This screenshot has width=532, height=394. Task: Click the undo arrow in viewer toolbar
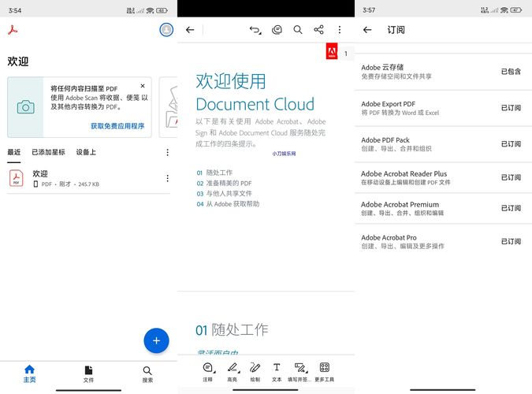coord(255,30)
